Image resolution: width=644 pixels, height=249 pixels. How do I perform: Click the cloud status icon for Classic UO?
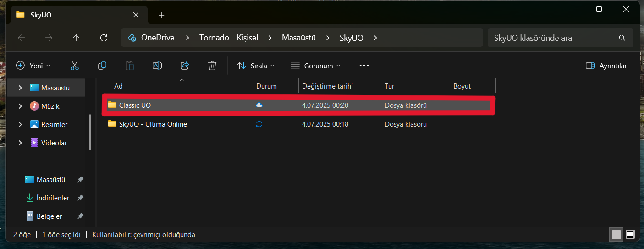click(259, 105)
